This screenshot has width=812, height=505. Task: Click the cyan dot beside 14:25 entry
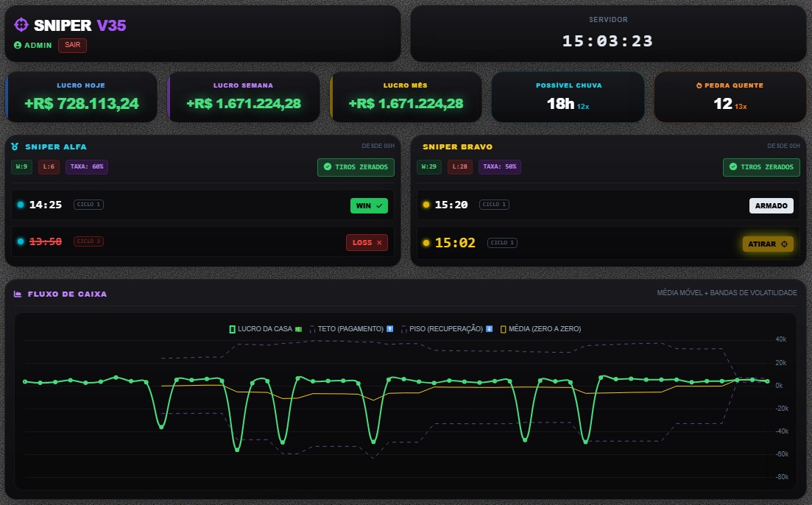coord(21,205)
